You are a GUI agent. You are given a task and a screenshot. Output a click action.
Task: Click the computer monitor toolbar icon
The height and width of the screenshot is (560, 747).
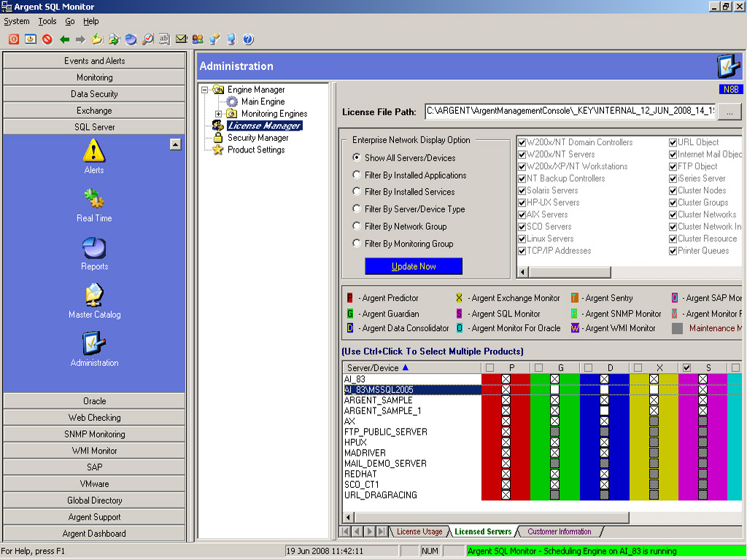[231, 39]
